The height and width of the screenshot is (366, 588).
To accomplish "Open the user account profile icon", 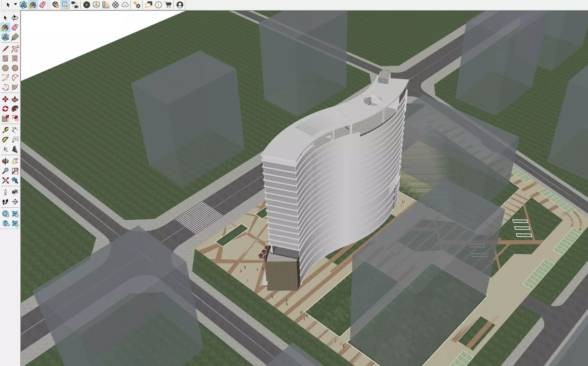I will point(180,5).
